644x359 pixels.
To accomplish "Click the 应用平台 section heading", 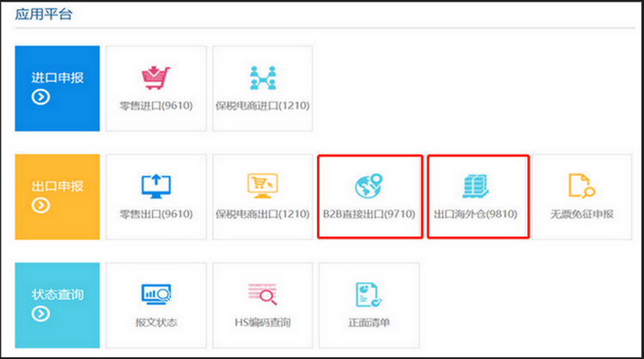I will point(40,14).
